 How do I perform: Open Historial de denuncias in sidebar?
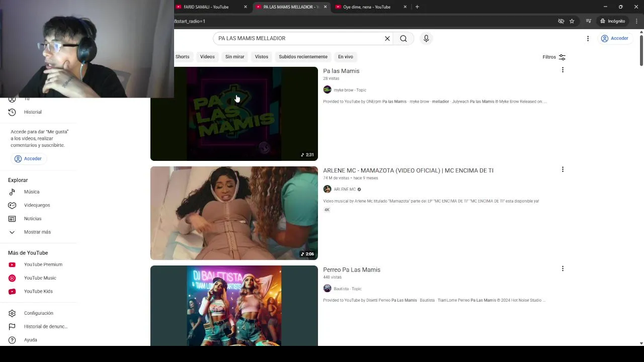pyautogui.click(x=38, y=327)
